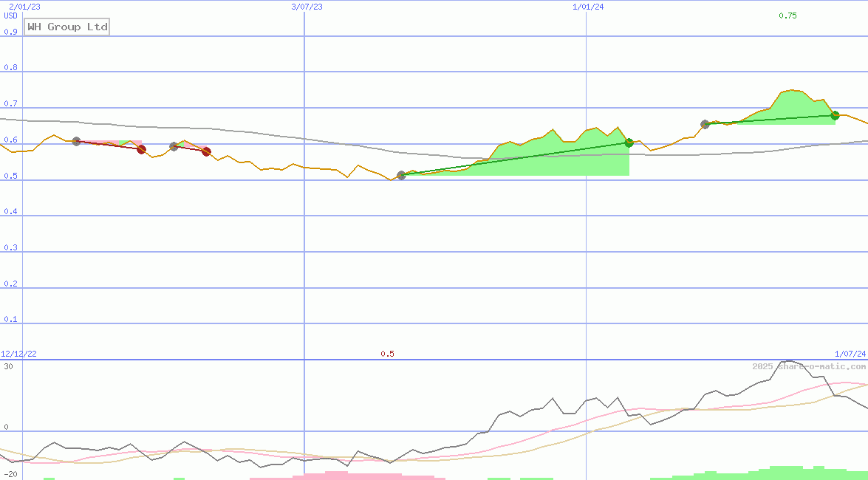
Task: Click the 12/12/22 date label
Action: [18, 353]
